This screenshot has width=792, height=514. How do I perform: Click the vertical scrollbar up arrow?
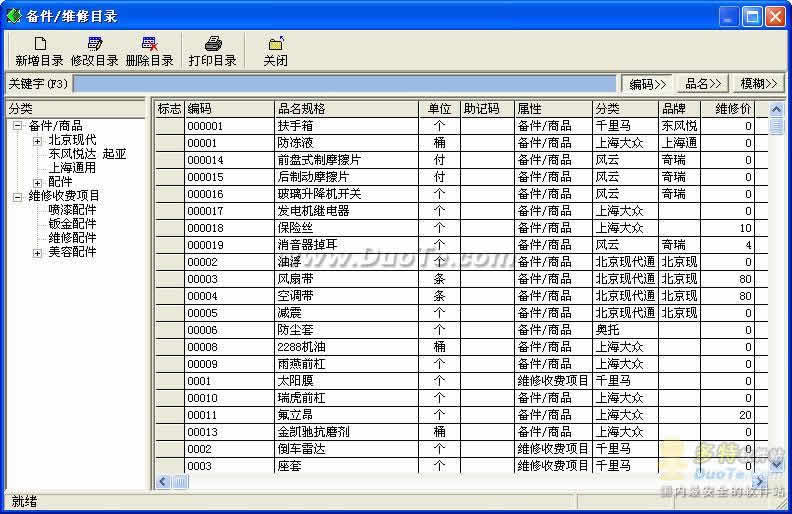pyautogui.click(x=776, y=109)
